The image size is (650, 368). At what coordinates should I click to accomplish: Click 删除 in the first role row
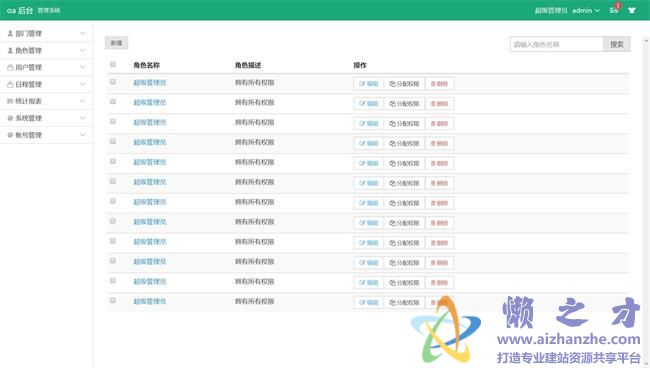[439, 84]
